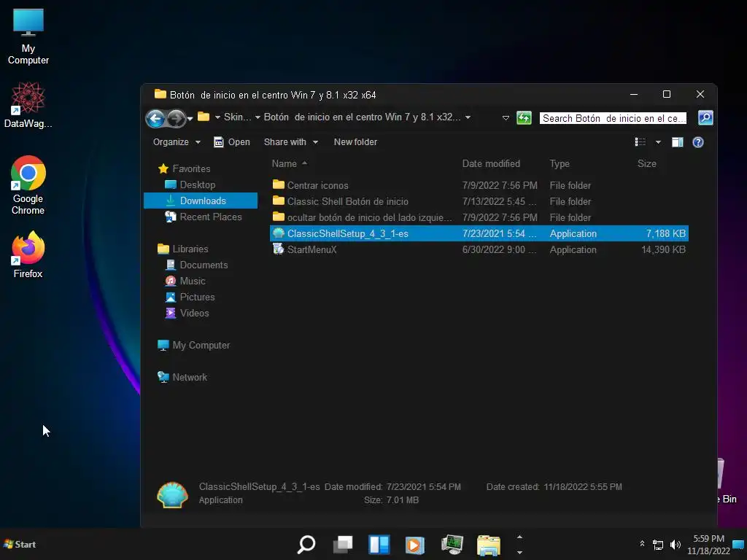This screenshot has width=747, height=560.
Task: Open the view options dropdown arrow
Action: (658, 142)
